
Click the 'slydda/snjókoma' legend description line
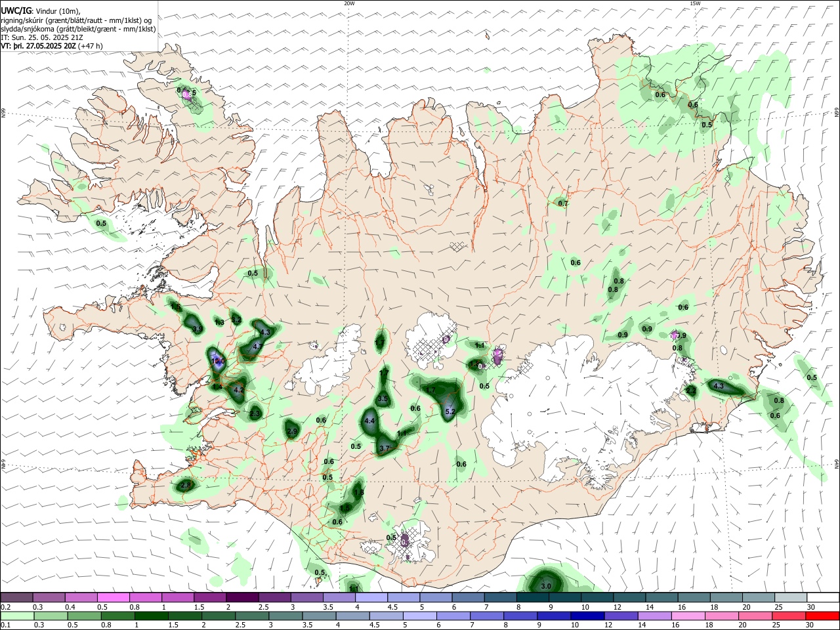[78, 29]
